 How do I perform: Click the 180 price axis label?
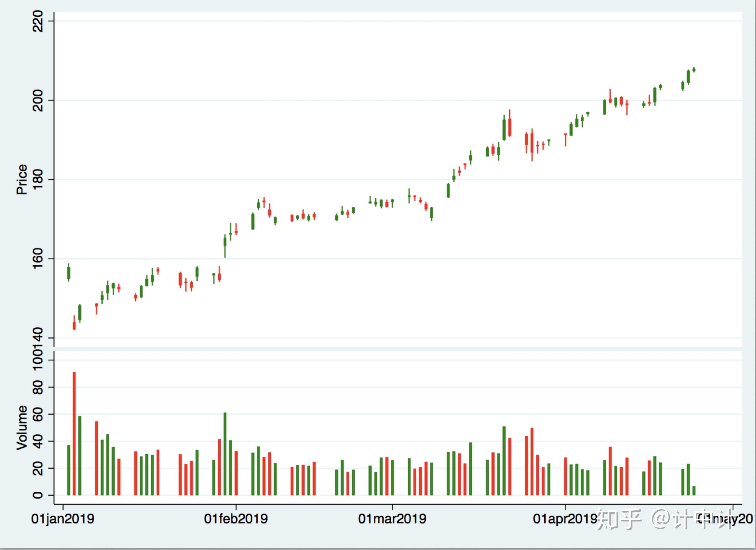pyautogui.click(x=38, y=179)
